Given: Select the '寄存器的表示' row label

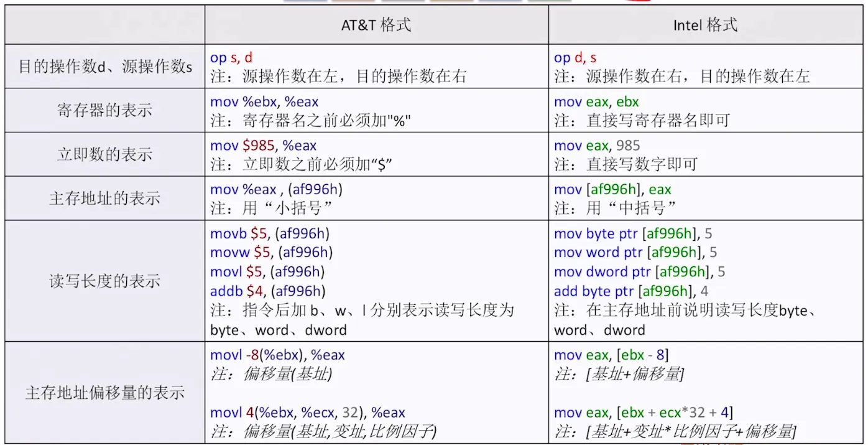Looking at the screenshot, I should pyautogui.click(x=104, y=110).
